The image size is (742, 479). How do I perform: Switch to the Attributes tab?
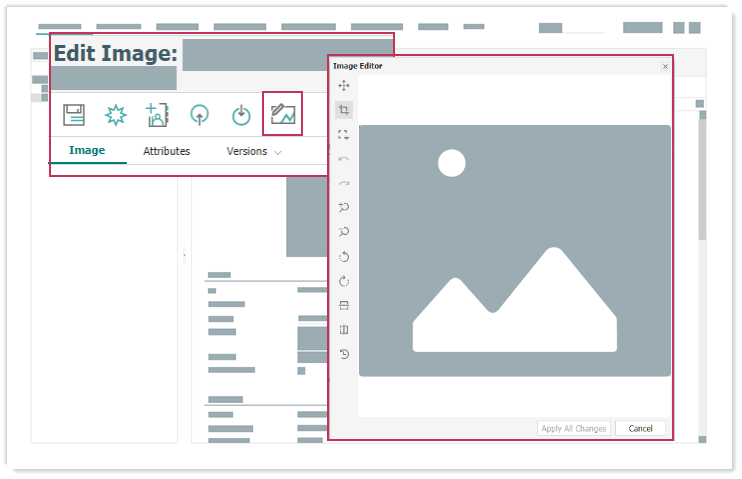(166, 152)
